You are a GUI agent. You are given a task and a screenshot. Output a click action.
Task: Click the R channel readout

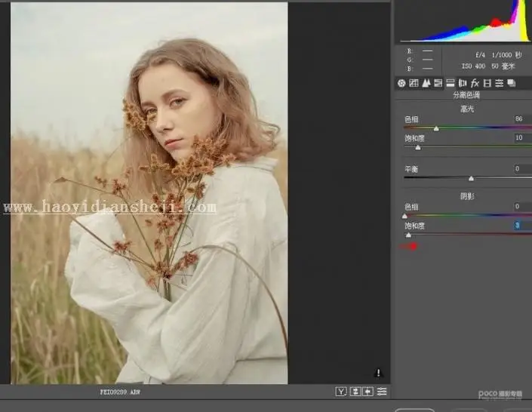pyautogui.click(x=420, y=51)
